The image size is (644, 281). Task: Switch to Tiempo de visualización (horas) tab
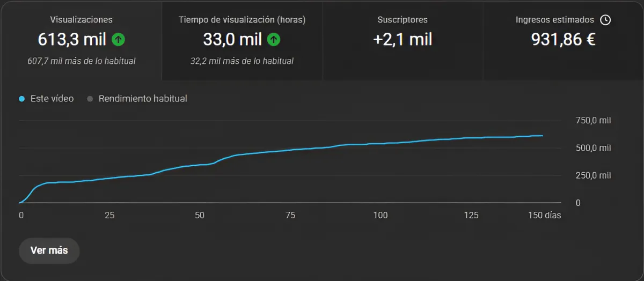[242, 41]
